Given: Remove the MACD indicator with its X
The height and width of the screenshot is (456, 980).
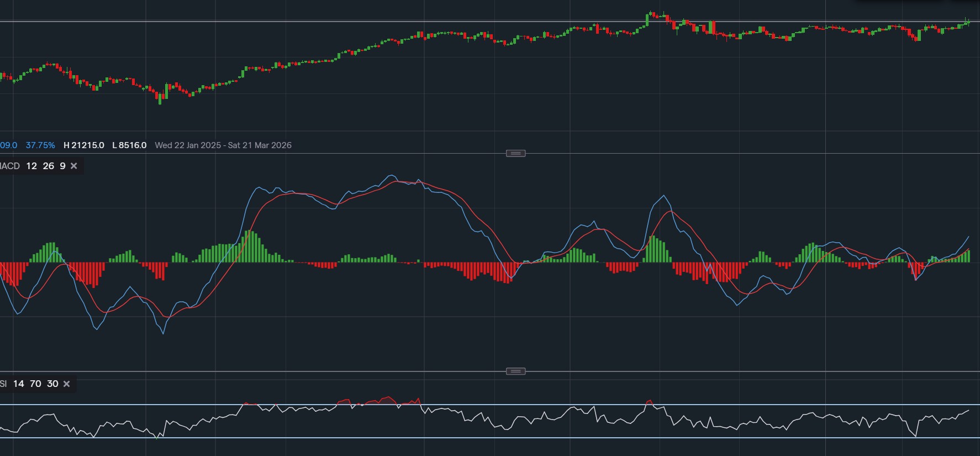Looking at the screenshot, I should coord(74,166).
